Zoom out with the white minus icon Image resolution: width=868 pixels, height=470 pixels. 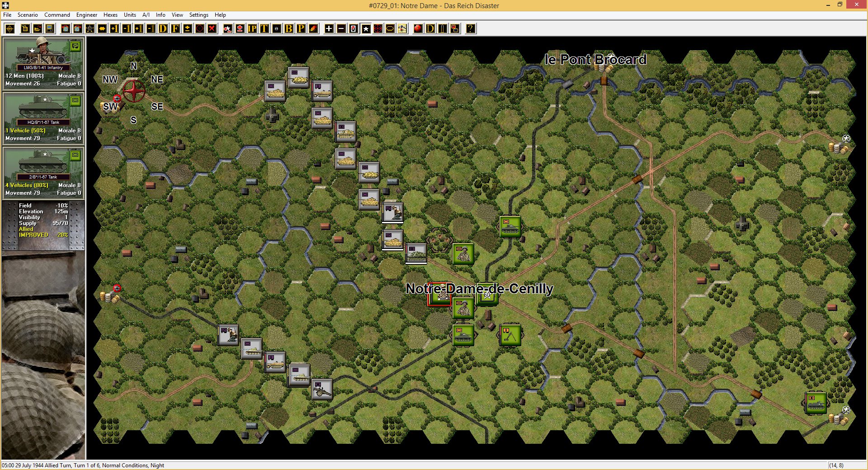pos(341,28)
